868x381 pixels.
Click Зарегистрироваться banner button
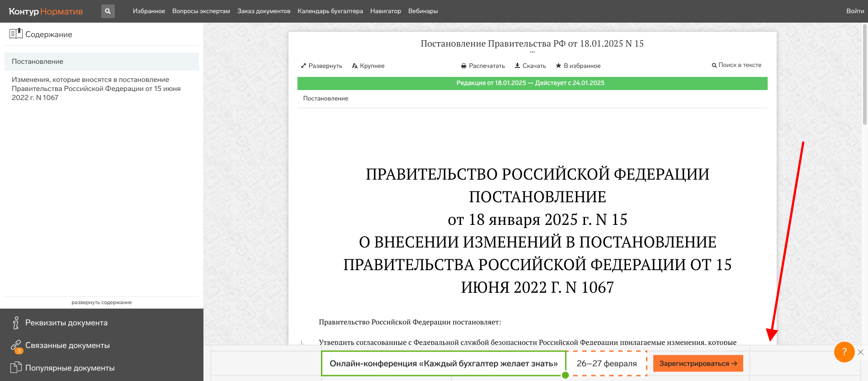click(x=698, y=363)
